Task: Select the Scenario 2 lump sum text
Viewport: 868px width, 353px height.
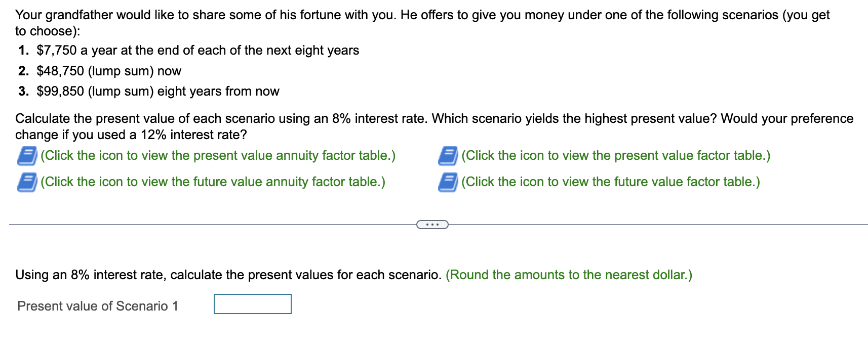Action: click(108, 71)
